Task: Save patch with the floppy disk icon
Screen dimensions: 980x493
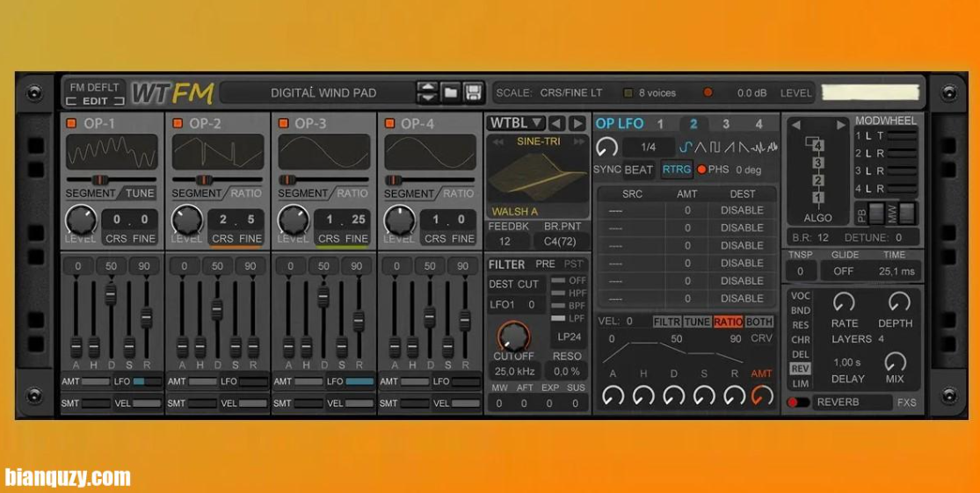Action: 473,92
